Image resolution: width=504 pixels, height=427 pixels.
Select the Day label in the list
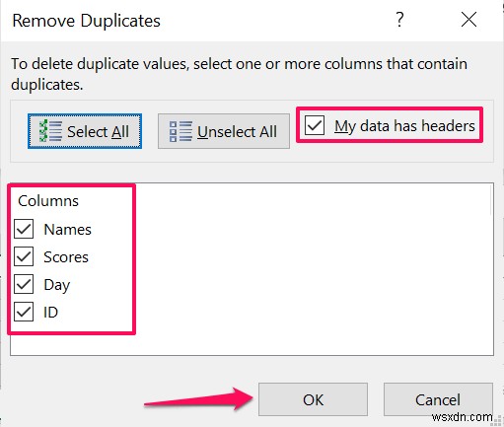point(57,285)
